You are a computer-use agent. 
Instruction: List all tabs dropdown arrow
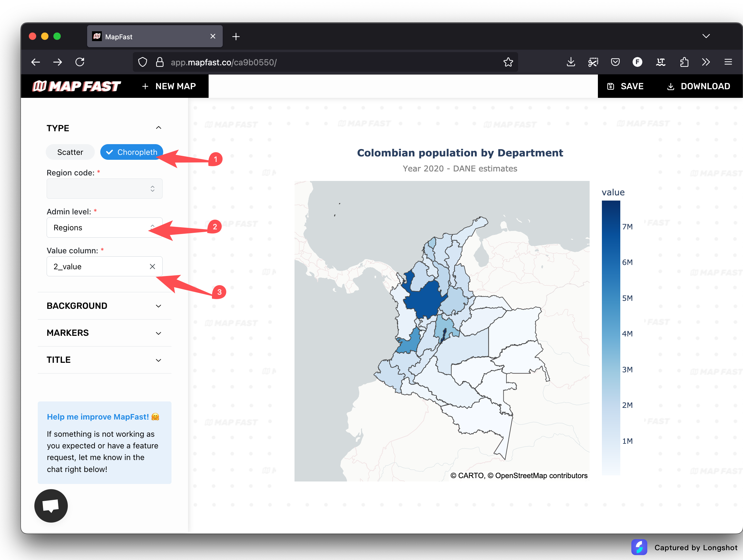[706, 36]
